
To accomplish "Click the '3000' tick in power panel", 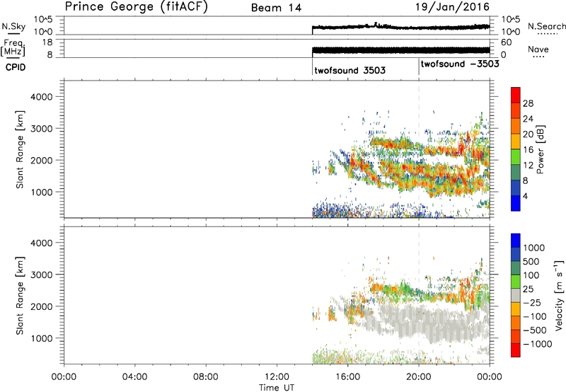I will coord(42,129).
